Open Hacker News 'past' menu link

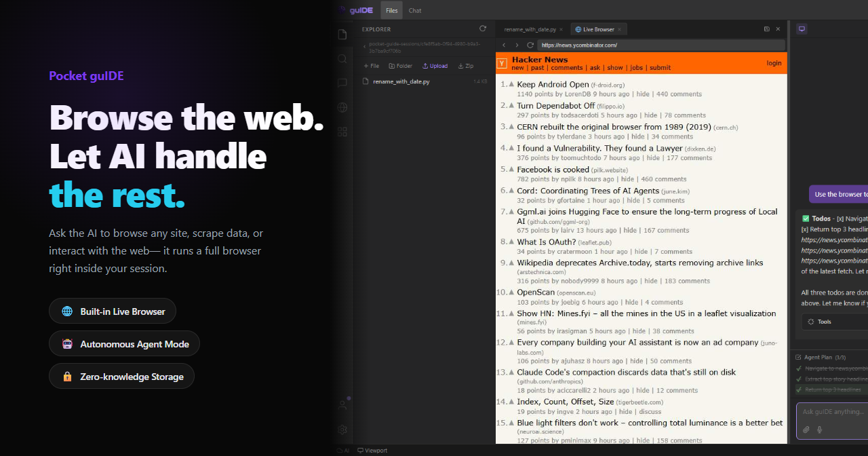click(537, 68)
